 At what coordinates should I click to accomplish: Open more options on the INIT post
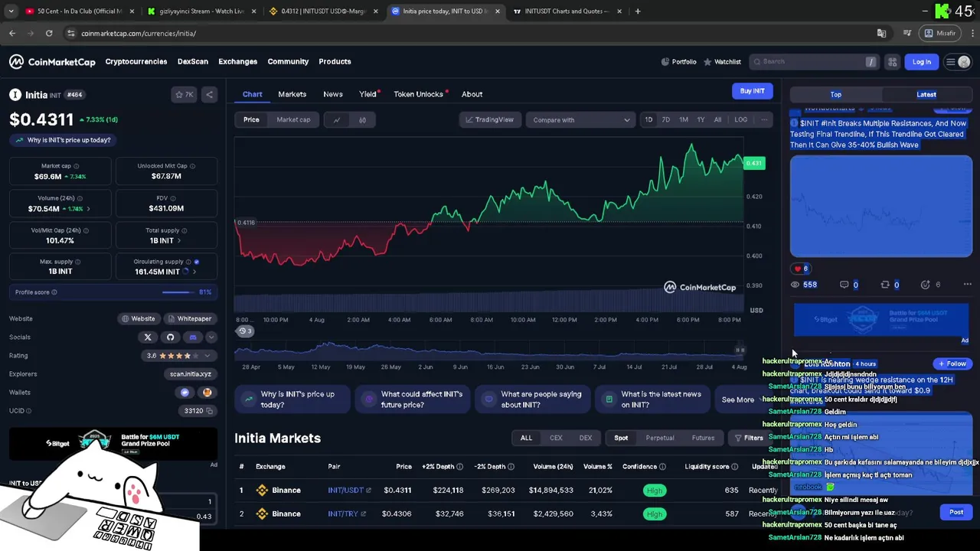pos(967,285)
